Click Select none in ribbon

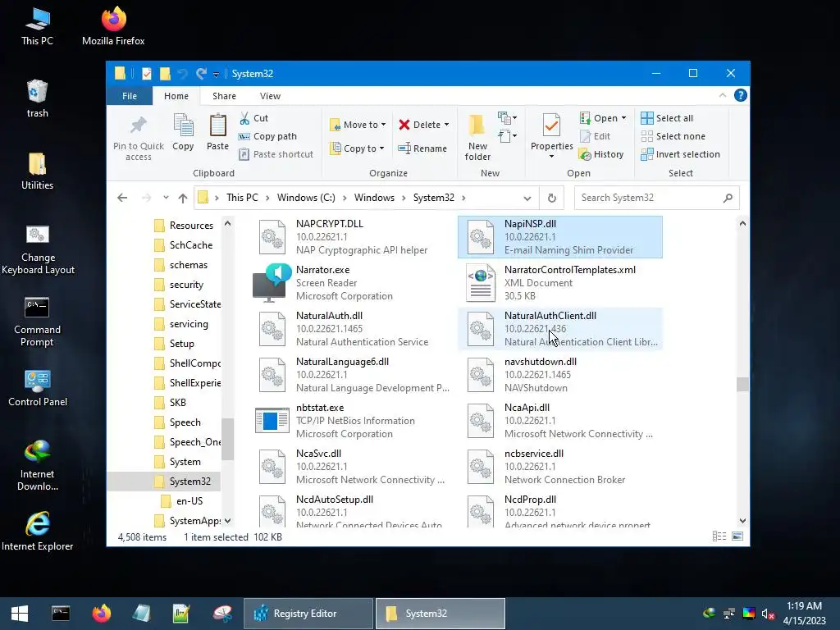pyautogui.click(x=673, y=136)
